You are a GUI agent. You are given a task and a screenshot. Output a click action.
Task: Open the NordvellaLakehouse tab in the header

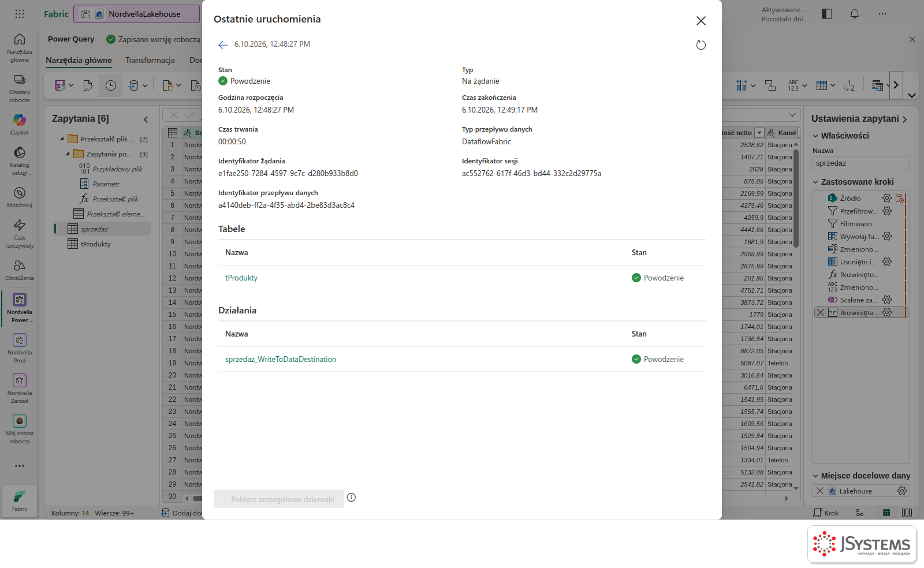pos(137,14)
